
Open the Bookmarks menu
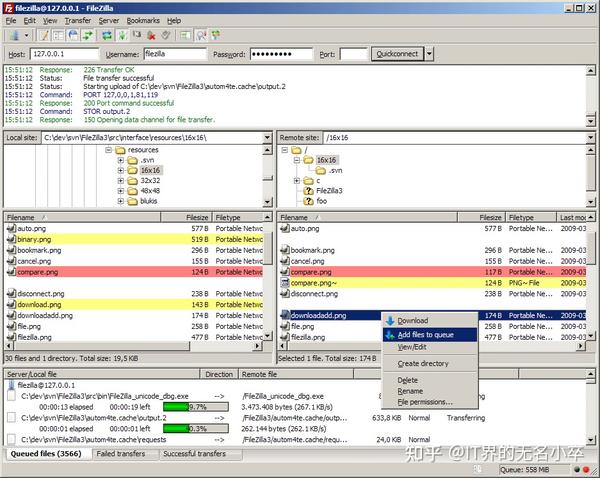(x=143, y=21)
